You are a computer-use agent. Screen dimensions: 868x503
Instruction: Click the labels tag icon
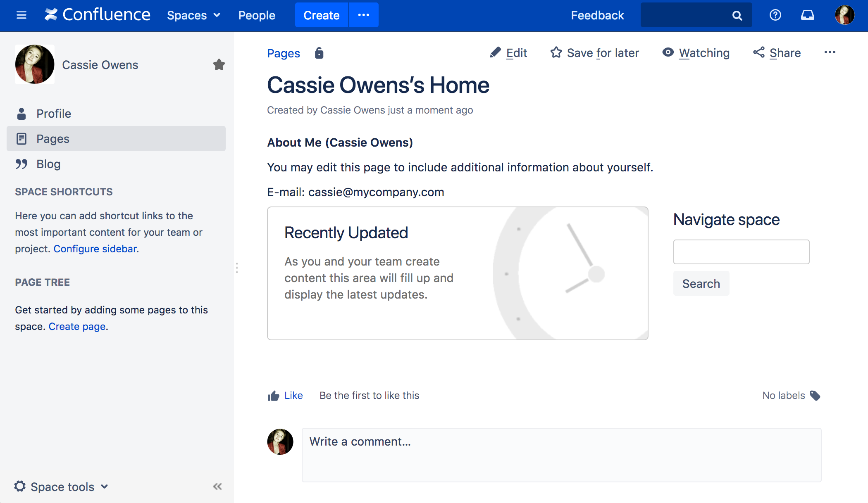(x=815, y=396)
